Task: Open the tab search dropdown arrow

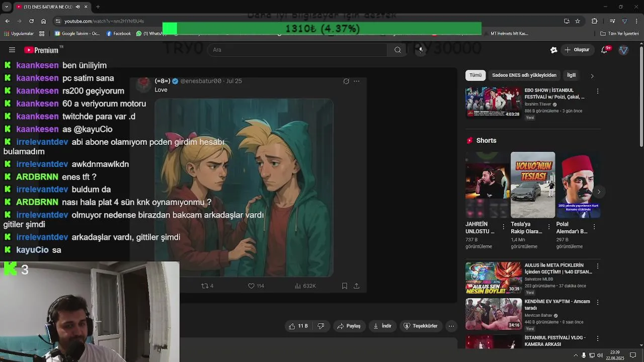Action: [x=7, y=7]
